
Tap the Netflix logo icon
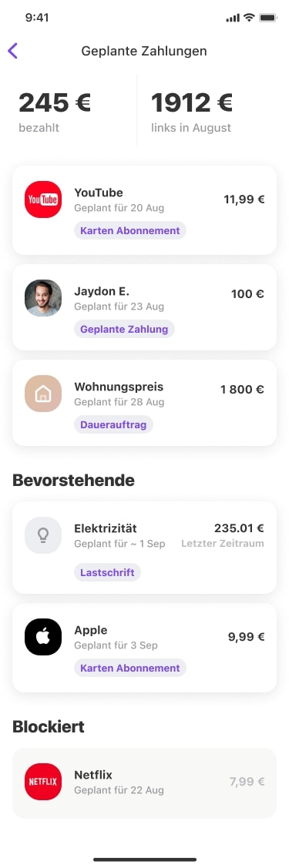click(43, 782)
